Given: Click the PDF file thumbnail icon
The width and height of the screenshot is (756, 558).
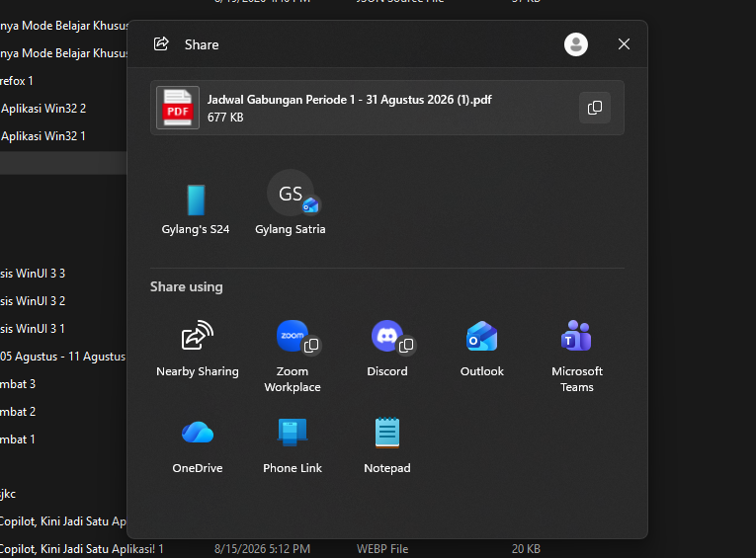Looking at the screenshot, I should (178, 108).
